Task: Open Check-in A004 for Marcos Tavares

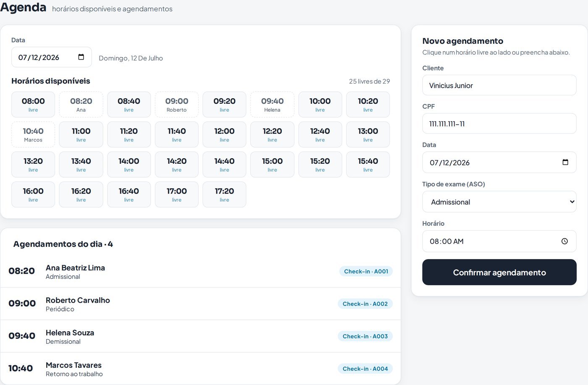Action: [365, 369]
